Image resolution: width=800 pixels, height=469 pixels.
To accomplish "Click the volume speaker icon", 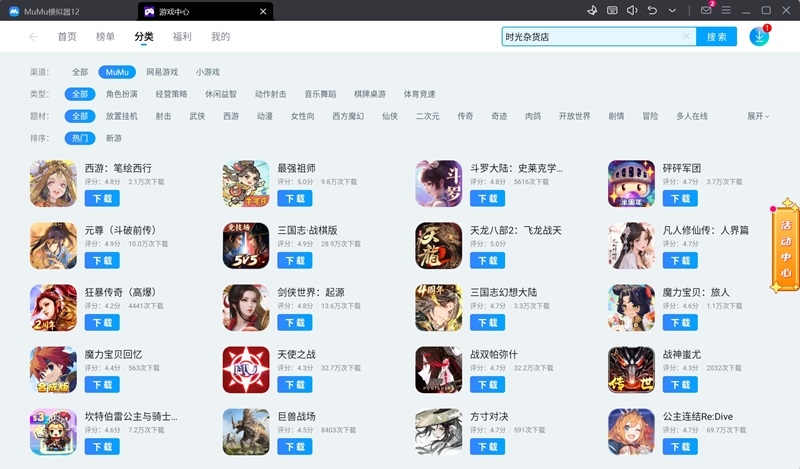I will pos(632,10).
